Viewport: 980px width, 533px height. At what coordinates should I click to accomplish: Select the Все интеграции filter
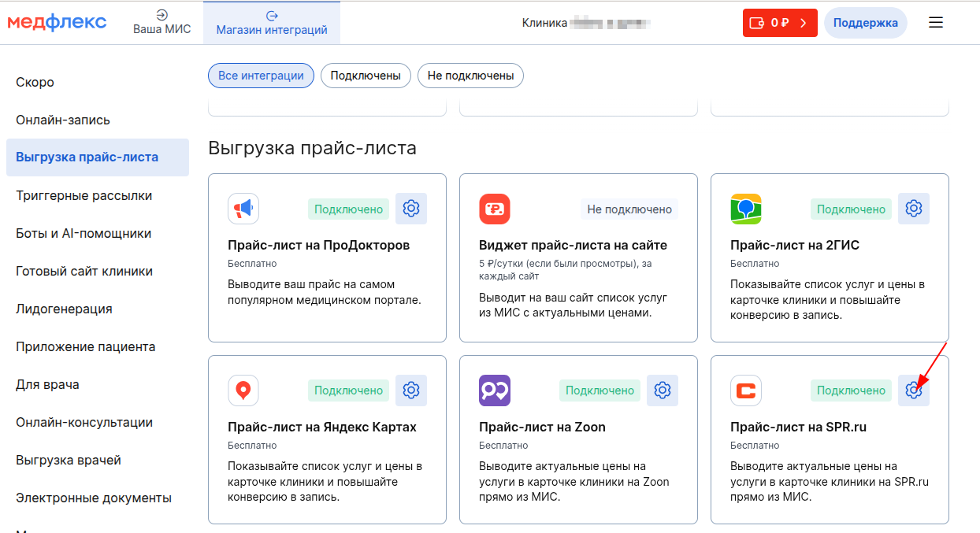[261, 76]
